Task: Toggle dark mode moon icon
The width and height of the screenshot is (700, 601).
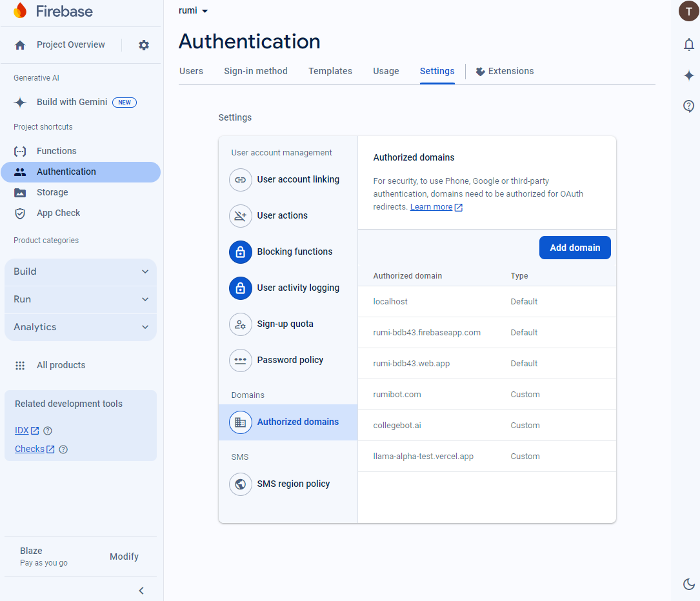Action: (x=688, y=584)
